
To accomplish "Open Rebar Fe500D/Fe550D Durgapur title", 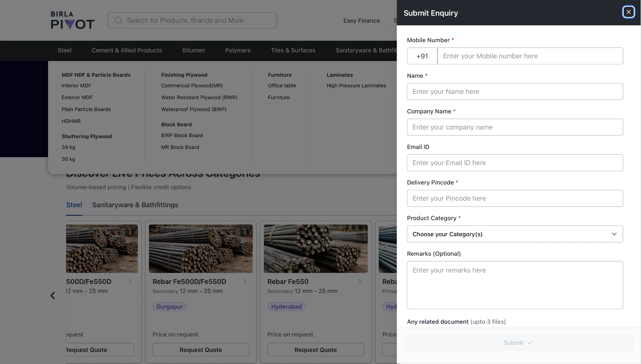I will 189,282.
